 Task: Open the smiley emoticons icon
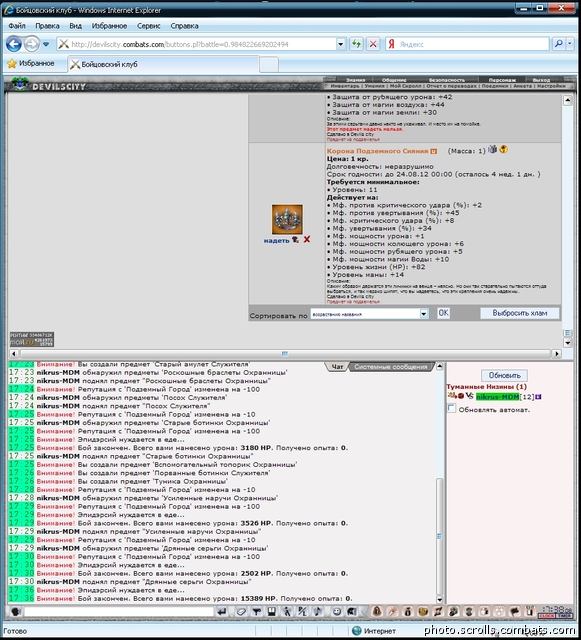[x=337, y=611]
